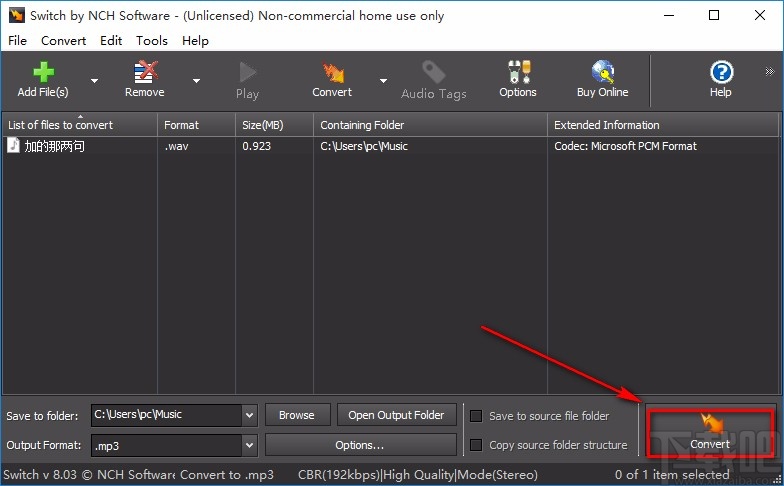784x486 pixels.
Task: Sort by the Size(MB) column header
Action: click(274, 125)
